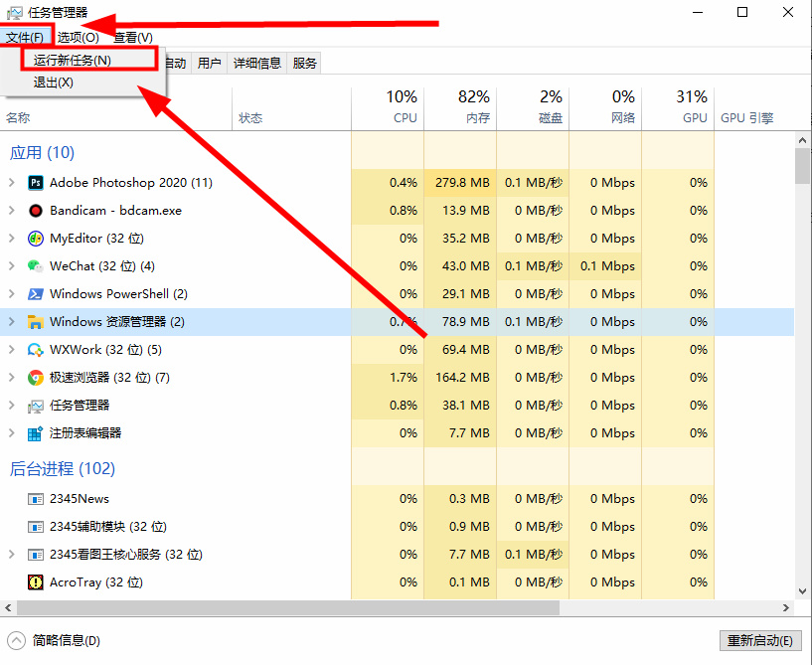
Task: Click the 重新启动(E) button
Action: [759, 641]
